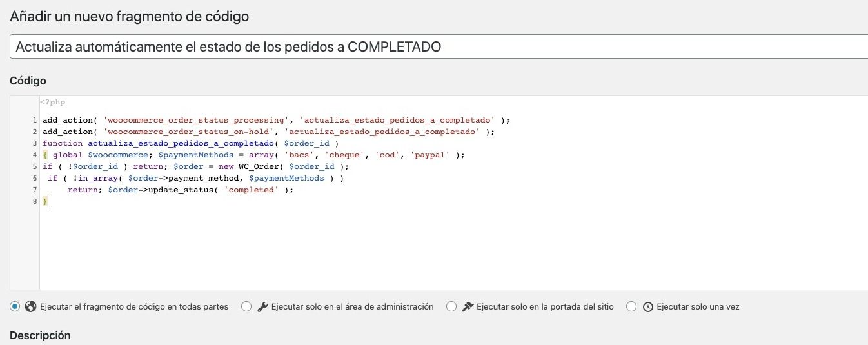The width and height of the screenshot is (868, 345).
Task: Click the globe icon for run everywhere
Action: [30, 307]
